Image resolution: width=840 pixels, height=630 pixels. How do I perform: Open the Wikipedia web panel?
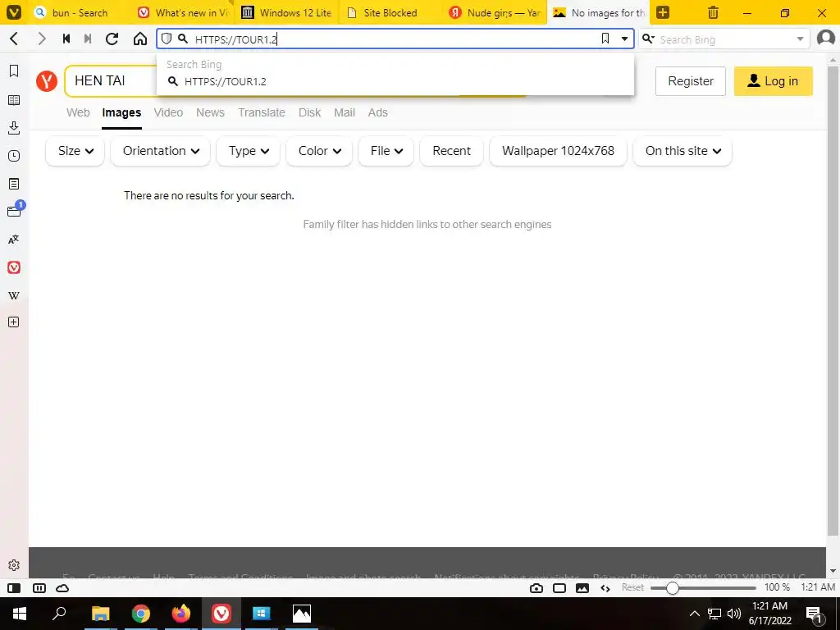pyautogui.click(x=14, y=295)
